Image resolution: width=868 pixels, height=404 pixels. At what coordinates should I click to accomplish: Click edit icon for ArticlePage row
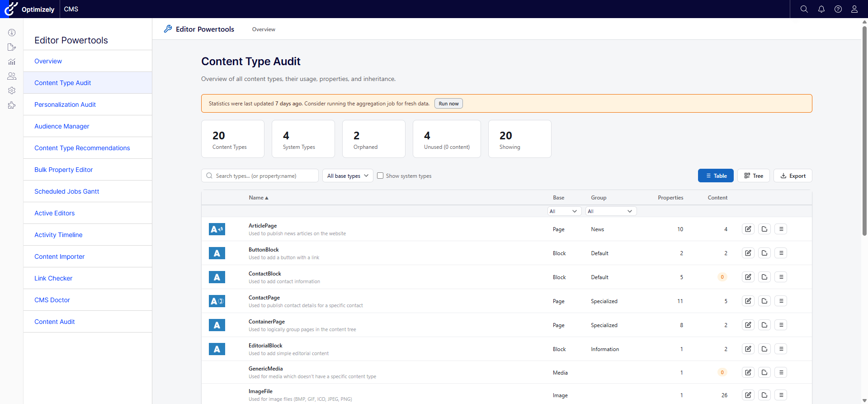[748, 229]
